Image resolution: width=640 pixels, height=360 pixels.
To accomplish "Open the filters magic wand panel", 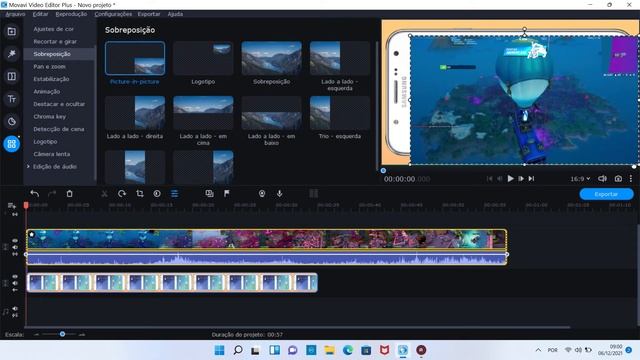I will pos(11,53).
